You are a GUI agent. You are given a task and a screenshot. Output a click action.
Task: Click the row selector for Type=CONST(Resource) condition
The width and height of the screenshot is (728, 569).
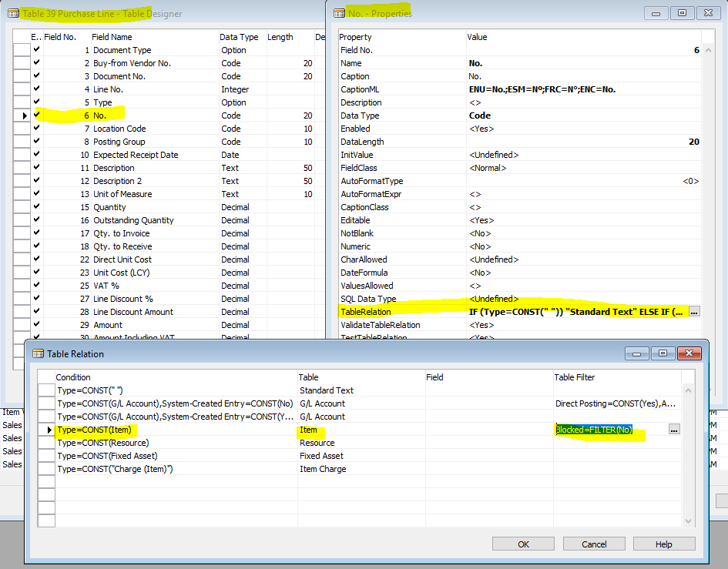click(46, 443)
